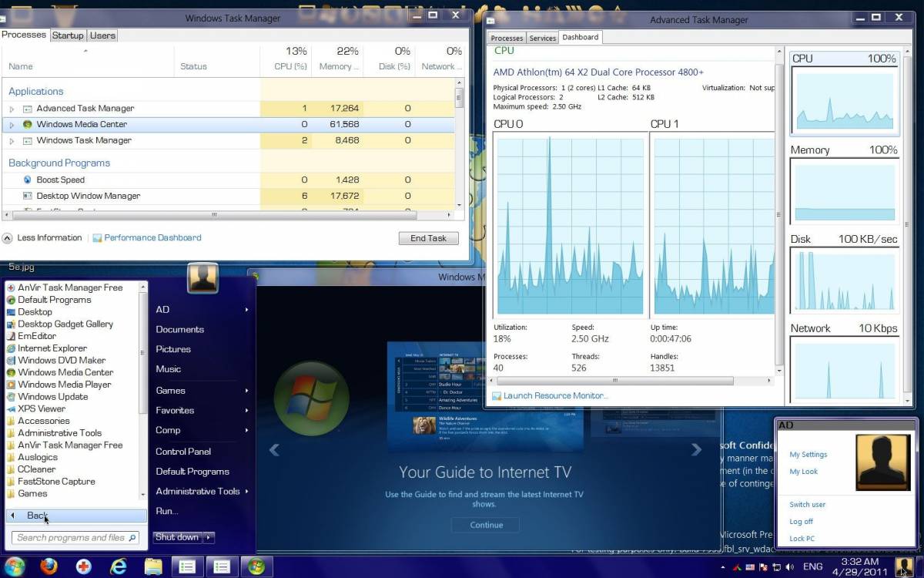Click the Boost Speed process icon
The image size is (924, 578).
pyautogui.click(x=28, y=180)
